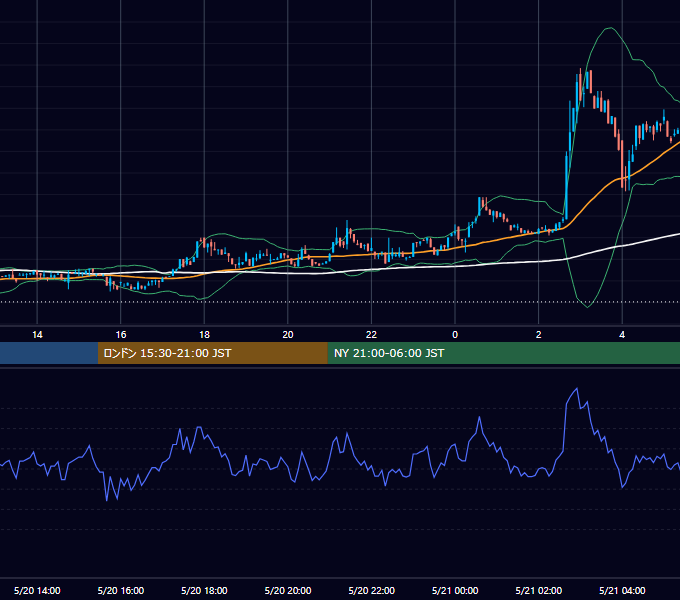
Task: Click the 4 hour label on price chart axis
Action: tap(622, 335)
